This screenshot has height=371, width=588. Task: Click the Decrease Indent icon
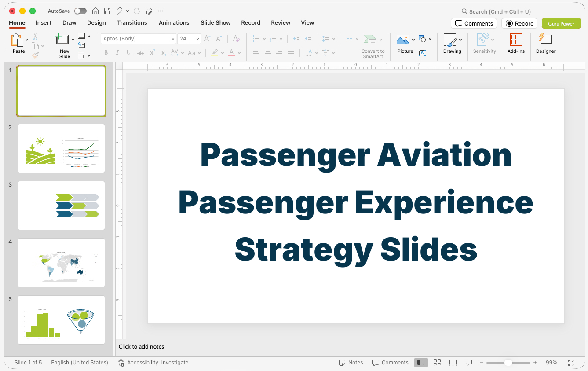point(296,39)
